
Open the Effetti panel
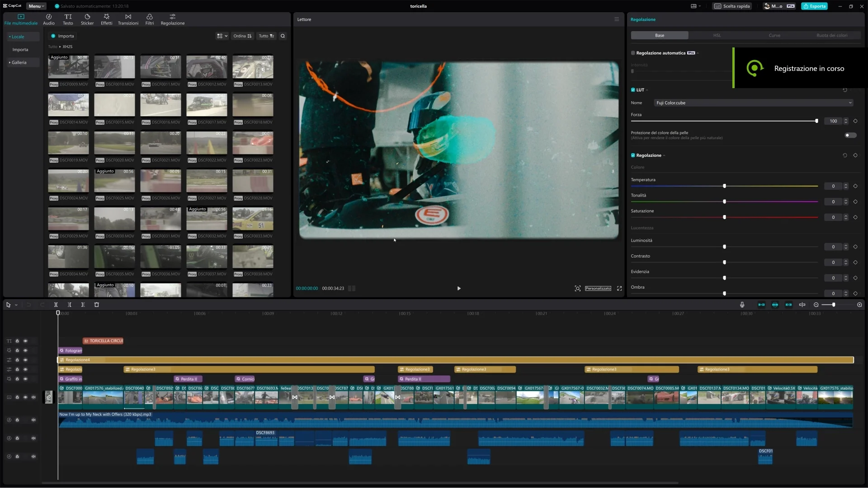point(106,19)
